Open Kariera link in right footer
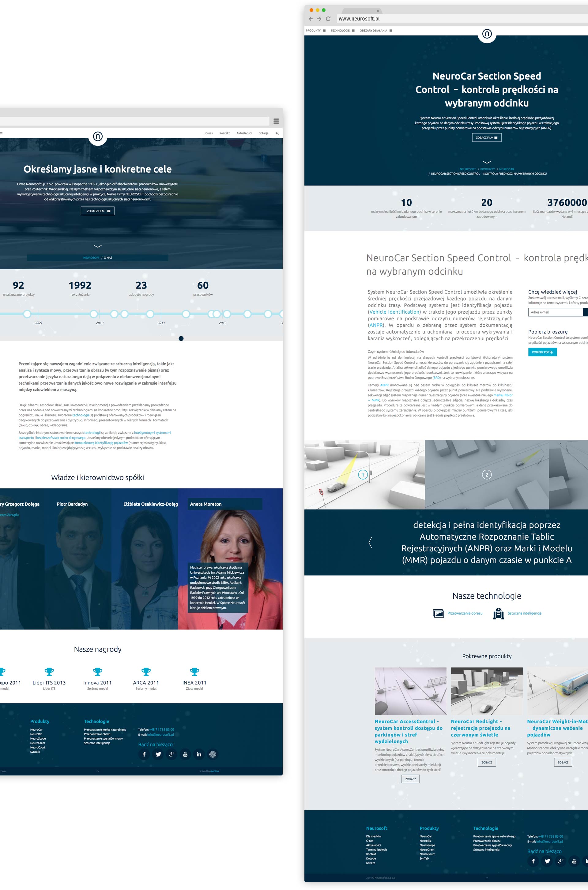Image resolution: width=588 pixels, height=890 pixels. tap(371, 863)
